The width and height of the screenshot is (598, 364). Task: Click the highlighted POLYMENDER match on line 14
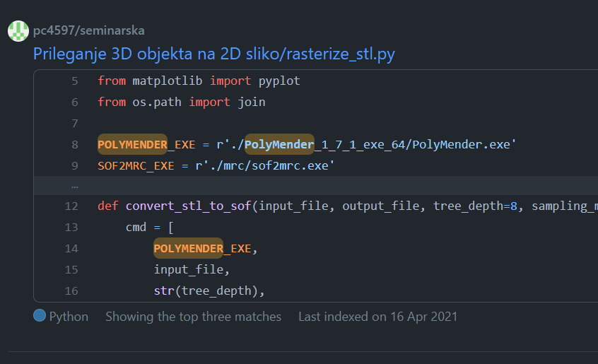[x=189, y=249]
